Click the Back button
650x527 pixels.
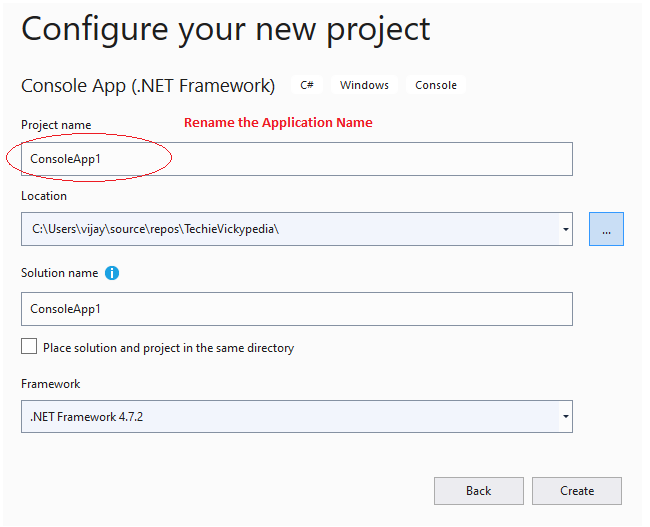click(478, 491)
